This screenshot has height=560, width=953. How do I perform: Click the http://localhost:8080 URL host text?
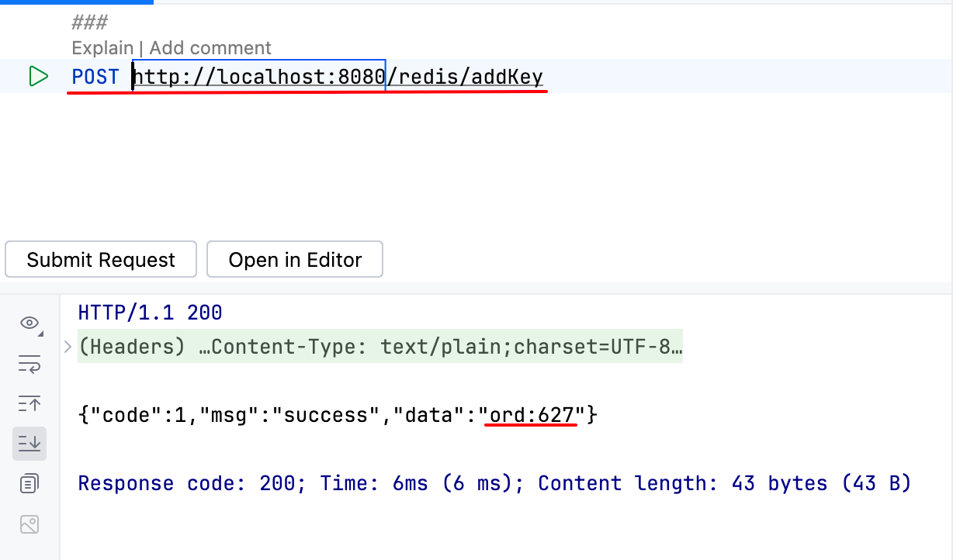point(259,77)
